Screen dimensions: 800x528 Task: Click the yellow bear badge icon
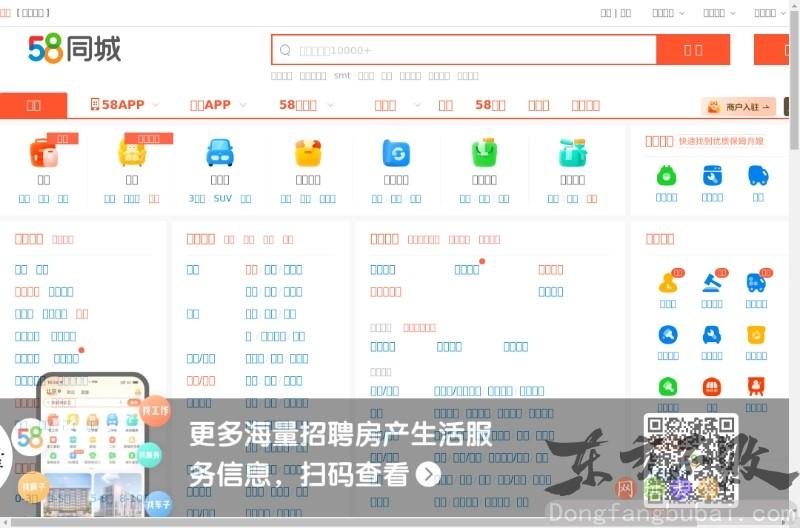[x=756, y=335]
